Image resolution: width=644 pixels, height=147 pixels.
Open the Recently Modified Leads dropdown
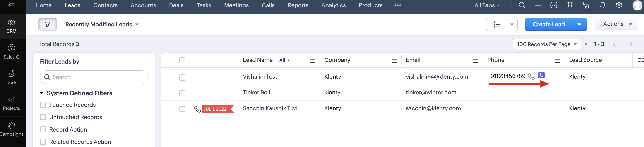101,24
